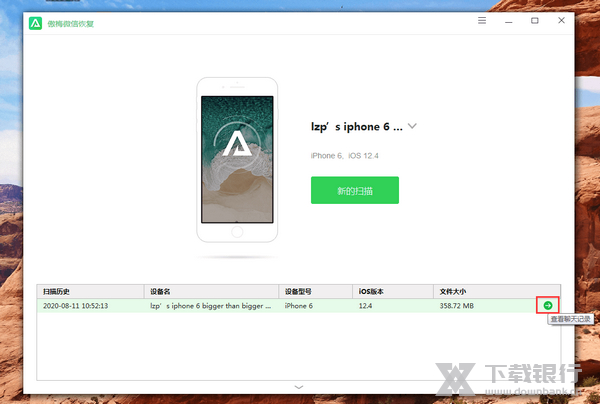Sort by 设备型号 column header
Image resolution: width=600 pixels, height=404 pixels.
300,291
